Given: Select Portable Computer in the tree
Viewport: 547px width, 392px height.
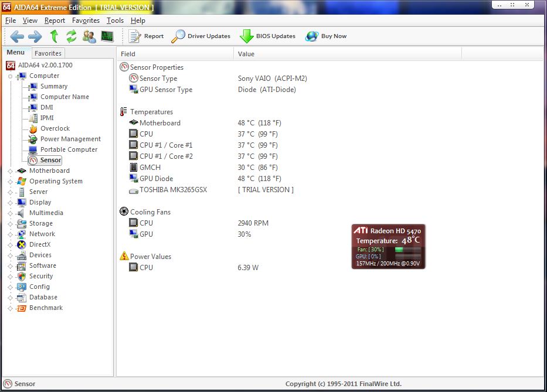Looking at the screenshot, I should pyautogui.click(x=69, y=149).
